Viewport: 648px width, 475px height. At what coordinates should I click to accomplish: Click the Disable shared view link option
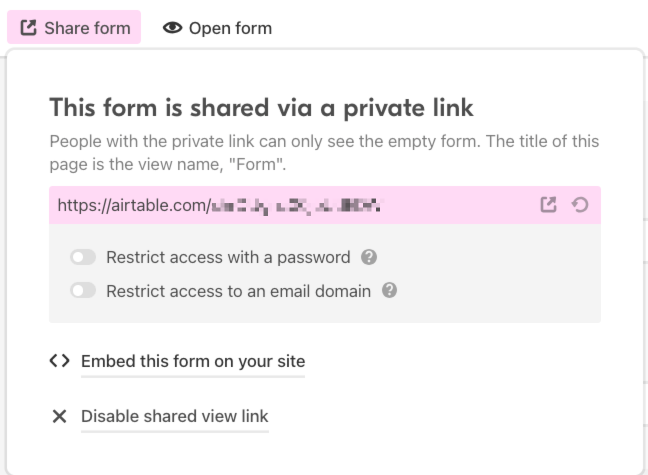[175, 416]
